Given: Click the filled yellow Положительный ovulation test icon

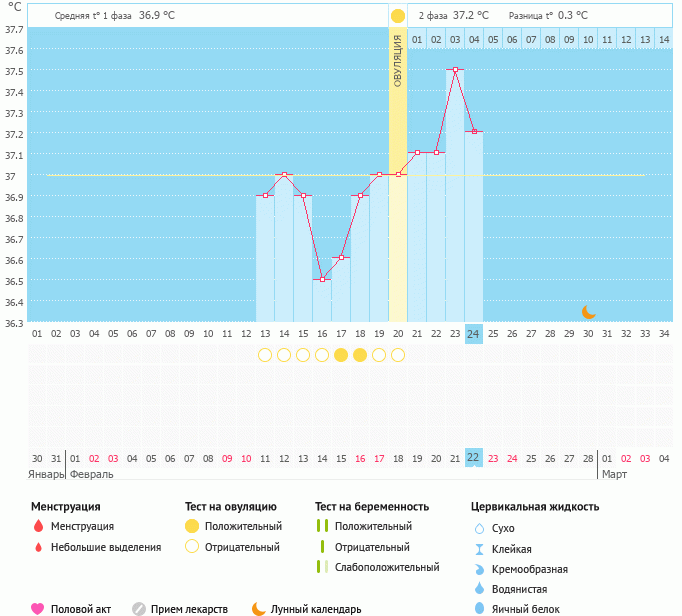Looking at the screenshot, I should click(x=192, y=526).
